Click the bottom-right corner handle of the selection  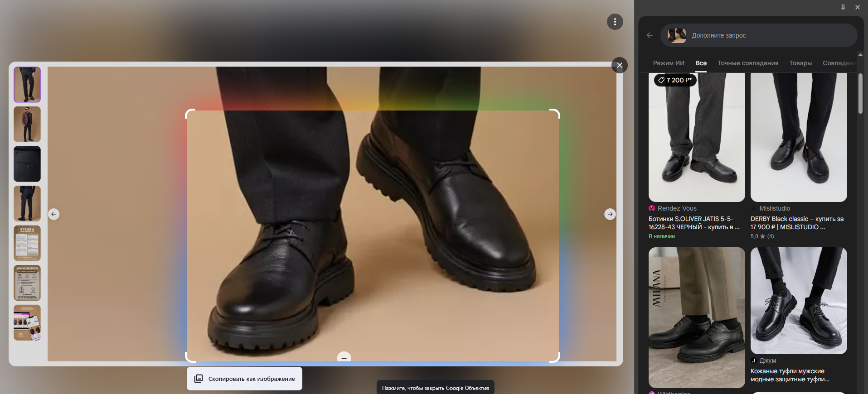click(555, 357)
